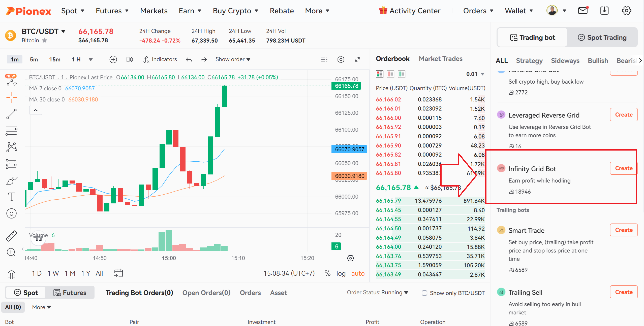Check Show only BTC/USDT
Image resolution: width=644 pixels, height=326 pixels.
point(424,293)
